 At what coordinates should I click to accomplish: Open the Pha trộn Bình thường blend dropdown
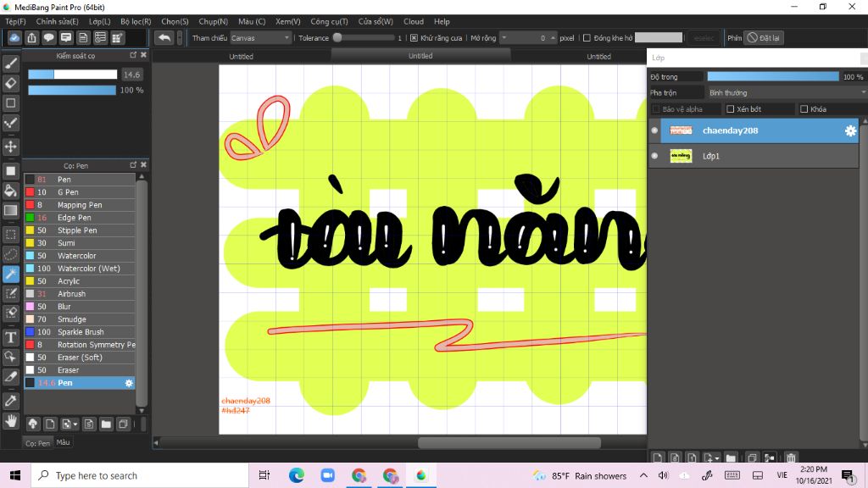(787, 92)
